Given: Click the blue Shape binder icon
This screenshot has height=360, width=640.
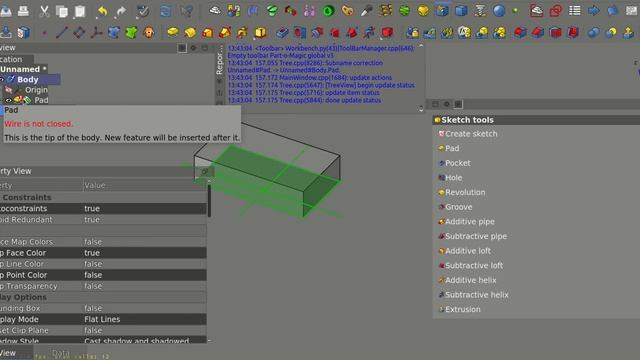Looking at the screenshot, I should (114, 32).
